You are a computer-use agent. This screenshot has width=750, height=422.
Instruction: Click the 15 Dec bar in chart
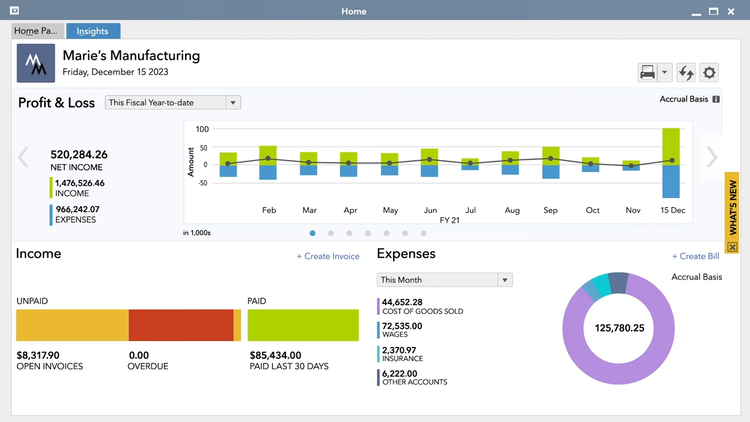(671, 163)
